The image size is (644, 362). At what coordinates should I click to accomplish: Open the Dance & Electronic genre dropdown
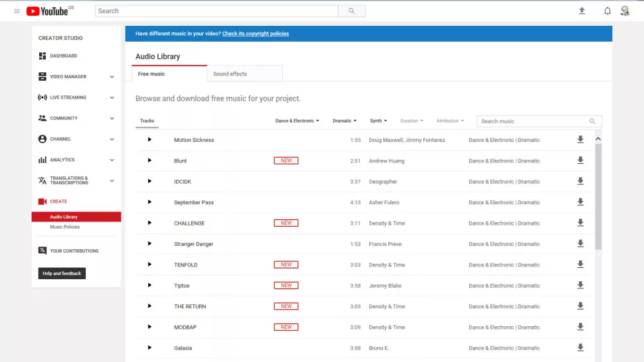pos(297,121)
